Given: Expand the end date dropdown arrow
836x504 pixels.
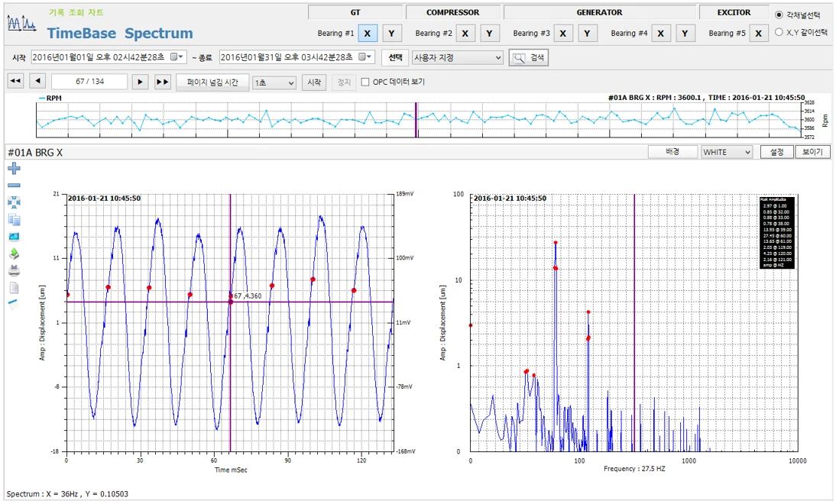Looking at the screenshot, I should [369, 57].
